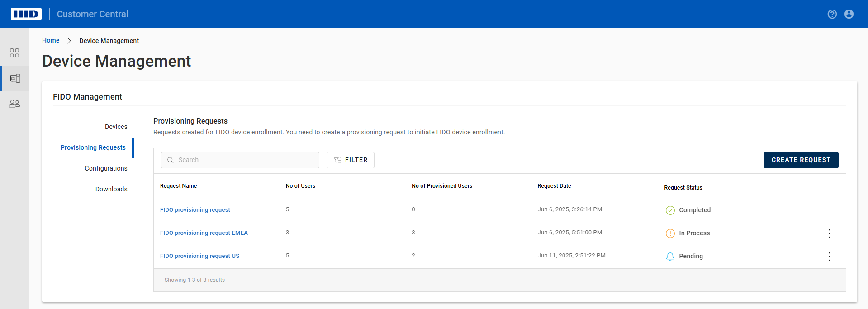This screenshot has height=309, width=868.
Task: Open the help question mark icon
Action: click(832, 14)
